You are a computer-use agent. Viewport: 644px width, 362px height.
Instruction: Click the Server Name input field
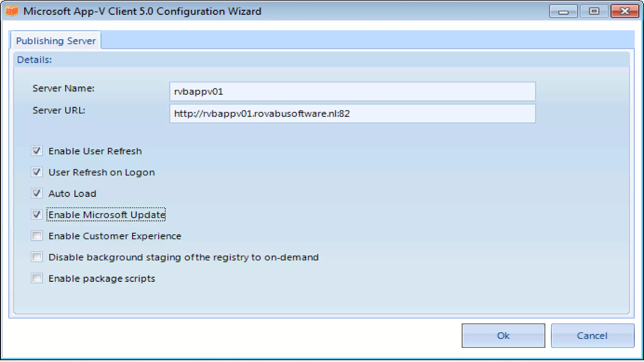pos(352,91)
